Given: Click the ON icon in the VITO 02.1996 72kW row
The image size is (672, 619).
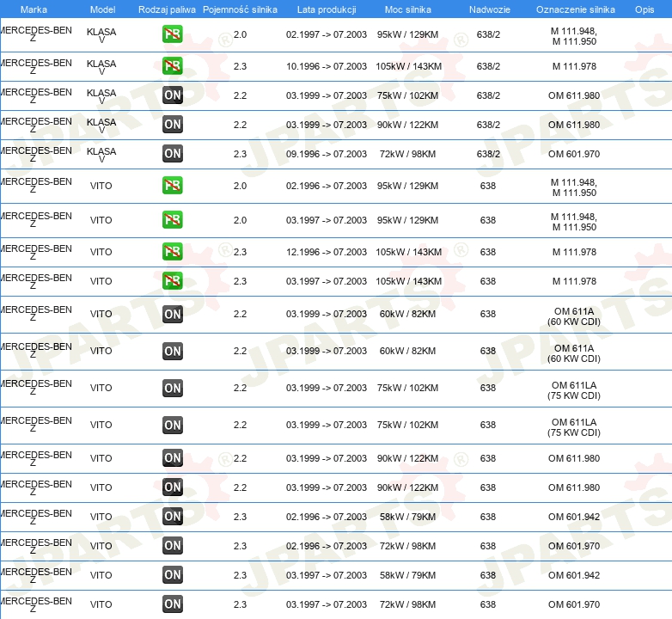Looking at the screenshot, I should tap(172, 545).
